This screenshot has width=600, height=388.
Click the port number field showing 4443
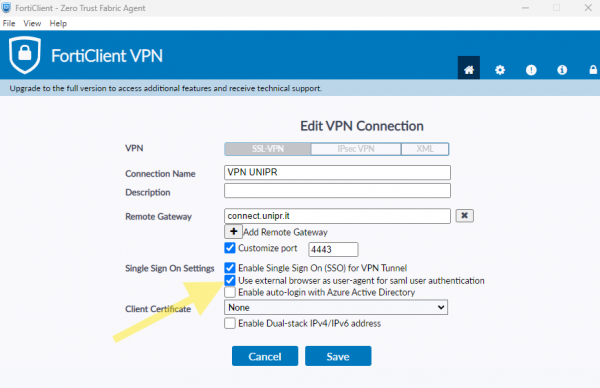(x=333, y=249)
